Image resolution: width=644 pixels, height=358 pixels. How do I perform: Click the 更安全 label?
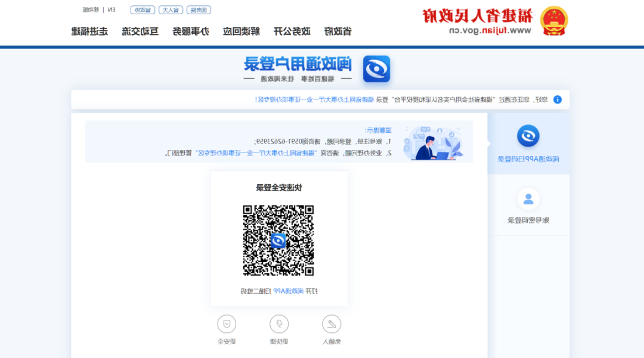[227, 341]
